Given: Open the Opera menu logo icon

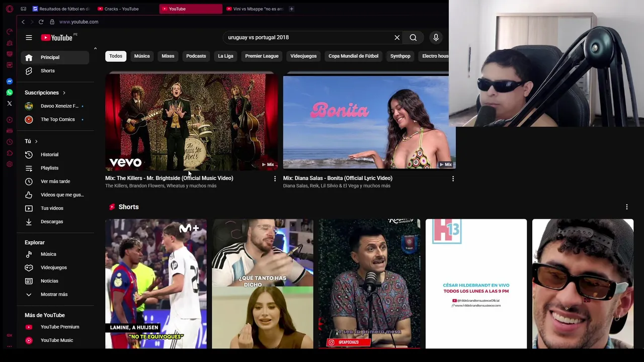Looking at the screenshot, I should [10, 9].
